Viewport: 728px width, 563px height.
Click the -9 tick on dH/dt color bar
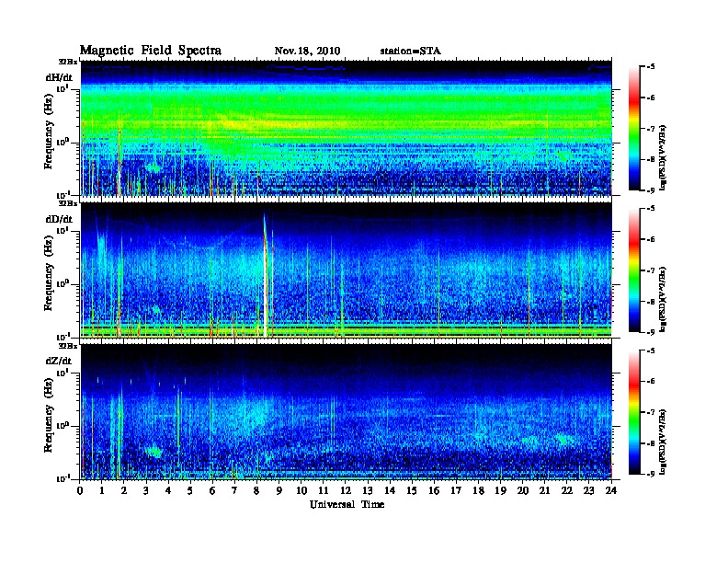[651, 190]
